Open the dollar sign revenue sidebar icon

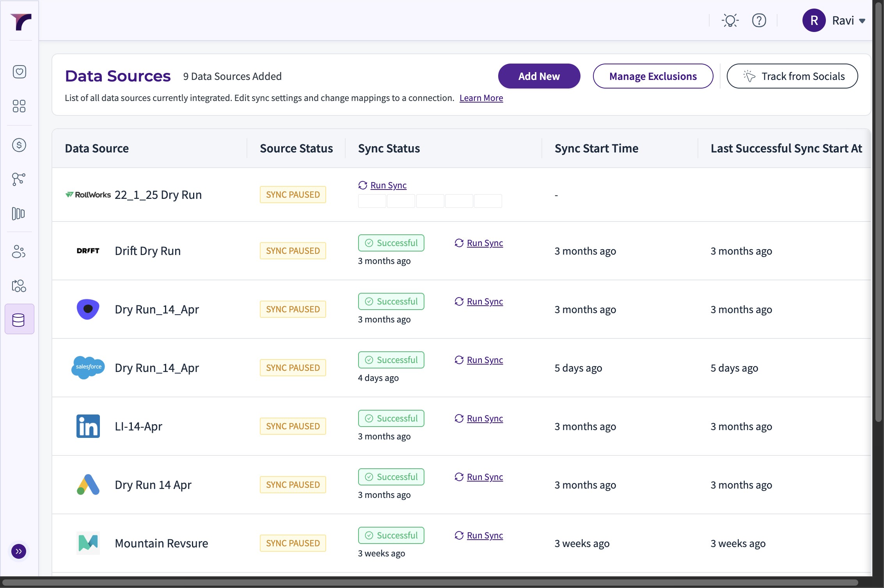tap(19, 145)
